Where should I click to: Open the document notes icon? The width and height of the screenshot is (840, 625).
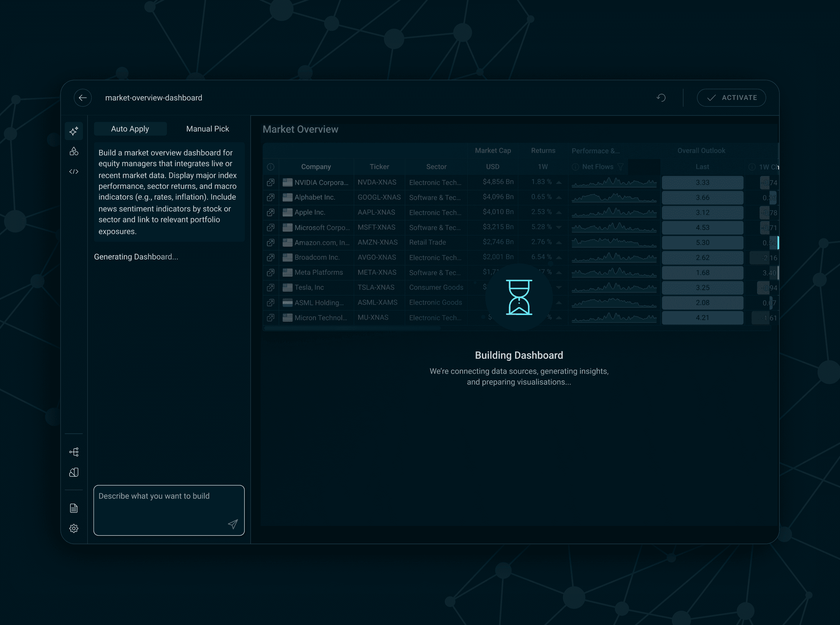tap(74, 508)
